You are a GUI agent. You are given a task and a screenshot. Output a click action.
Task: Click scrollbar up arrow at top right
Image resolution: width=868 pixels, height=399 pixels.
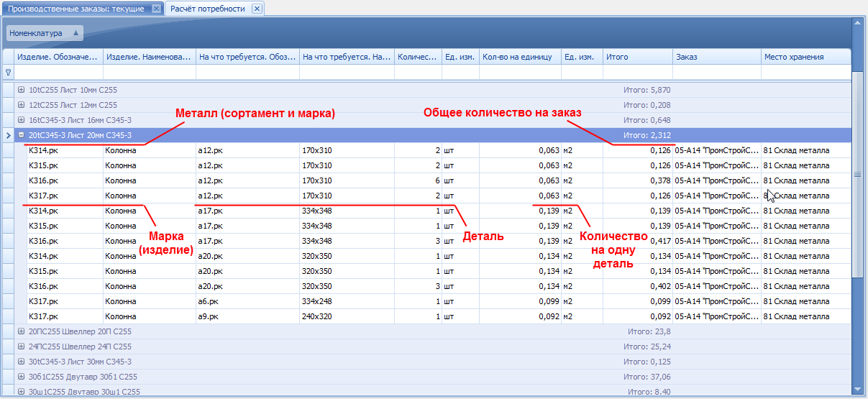856,23
